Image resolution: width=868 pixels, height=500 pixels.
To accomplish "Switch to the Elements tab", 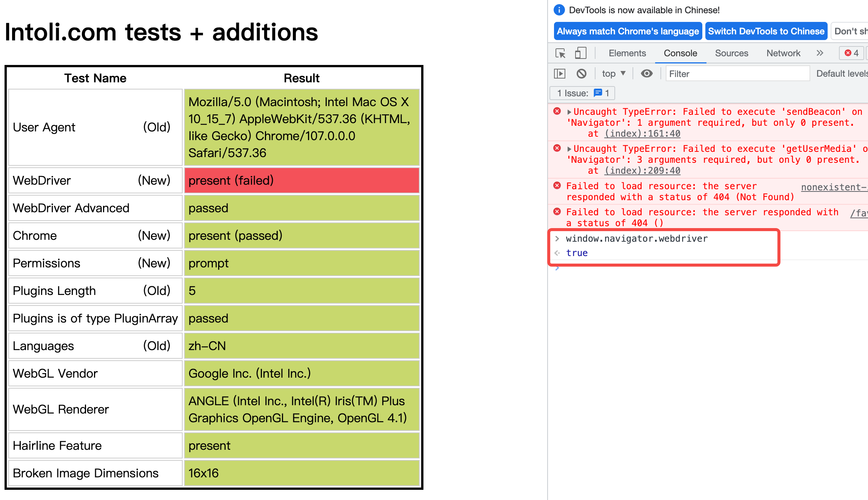I will pos(627,53).
